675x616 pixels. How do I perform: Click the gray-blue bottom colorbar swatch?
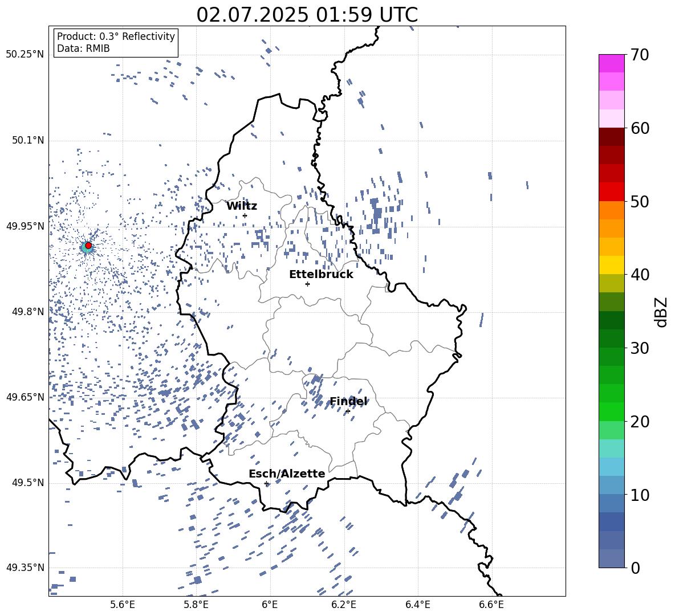tap(611, 558)
